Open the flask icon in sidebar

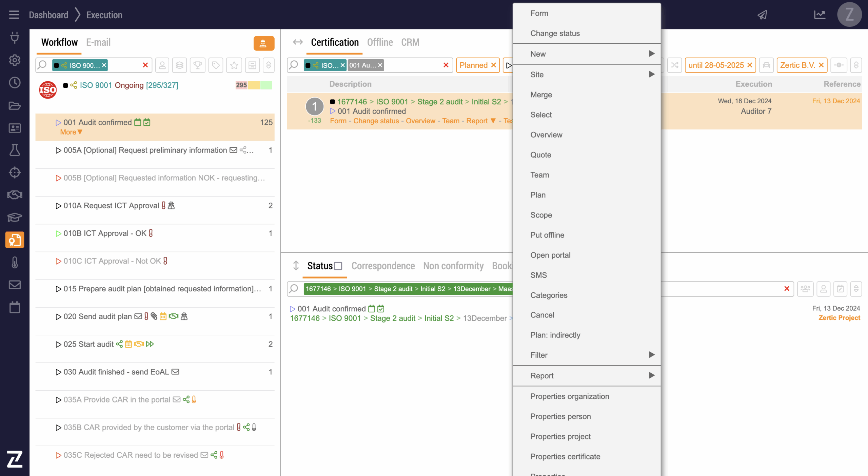pos(15,150)
